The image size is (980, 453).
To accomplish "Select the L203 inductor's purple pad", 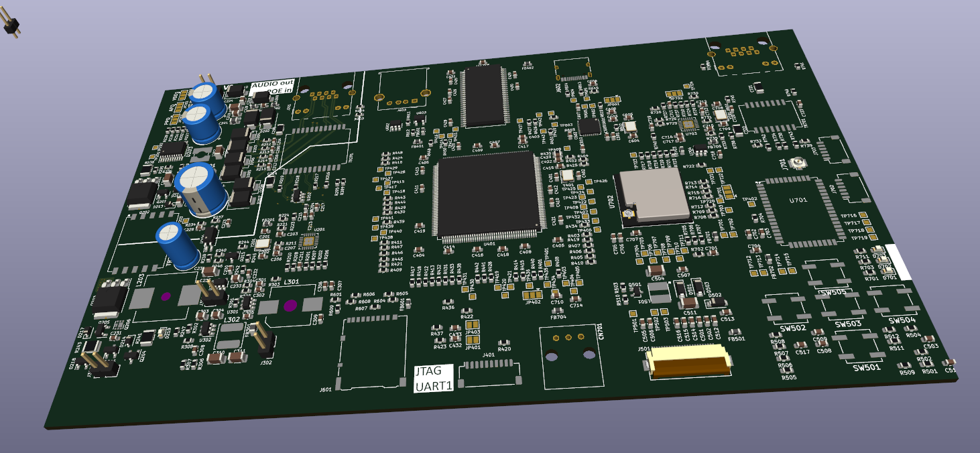I will click(166, 296).
